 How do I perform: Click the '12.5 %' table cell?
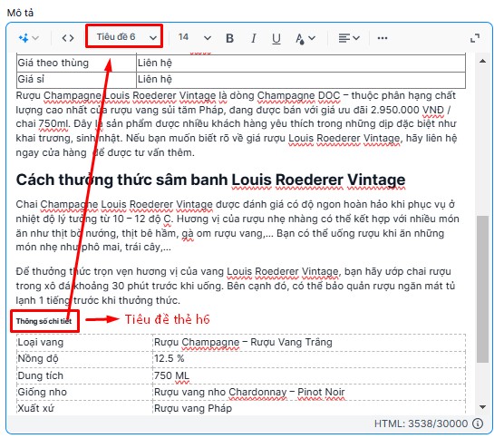click(x=309, y=359)
